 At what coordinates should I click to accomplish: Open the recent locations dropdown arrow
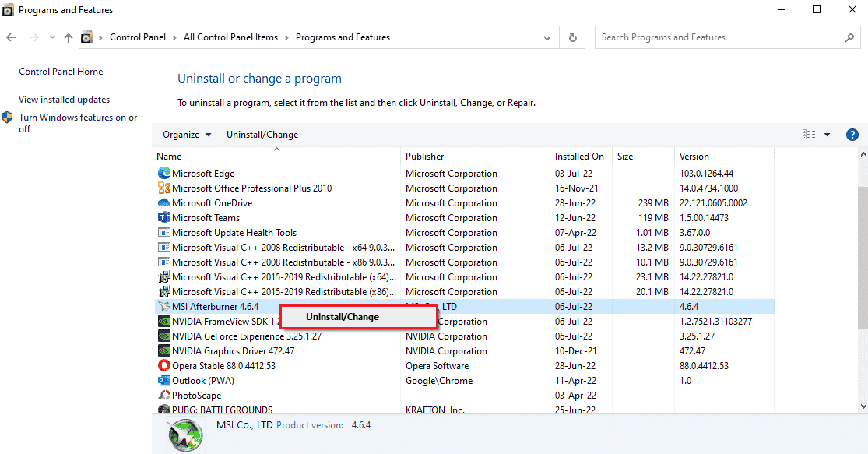tap(52, 37)
